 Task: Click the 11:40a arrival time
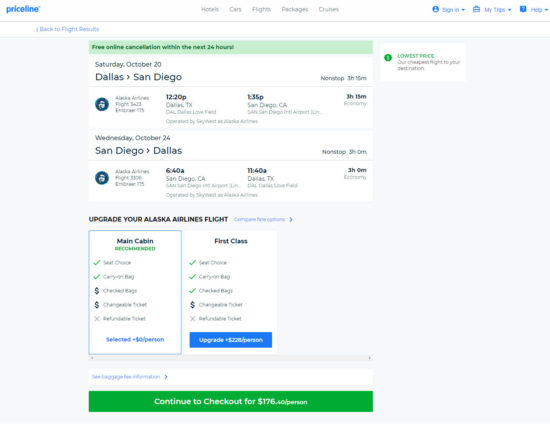(257, 170)
